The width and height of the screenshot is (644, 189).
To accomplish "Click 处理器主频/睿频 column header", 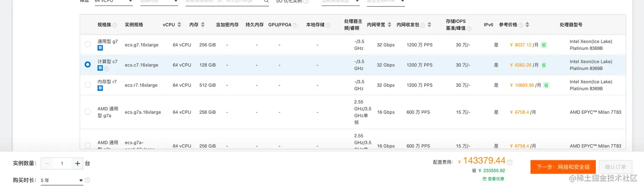I will tap(353, 25).
